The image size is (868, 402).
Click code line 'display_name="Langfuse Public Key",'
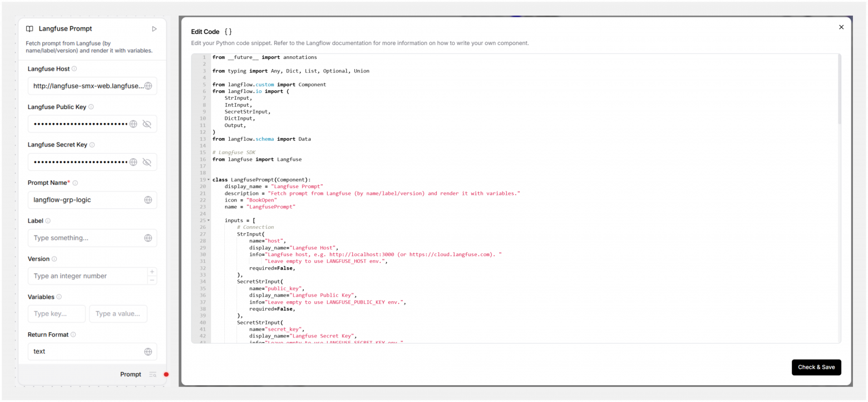point(303,295)
